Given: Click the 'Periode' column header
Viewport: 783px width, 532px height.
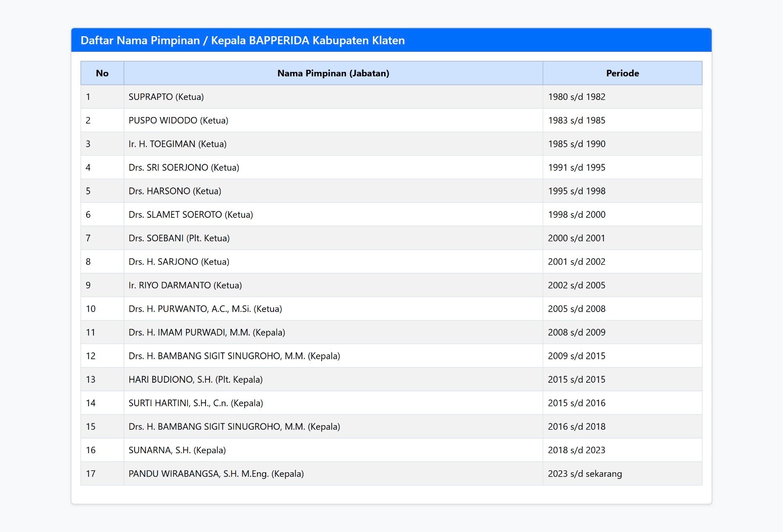Looking at the screenshot, I should pos(622,73).
